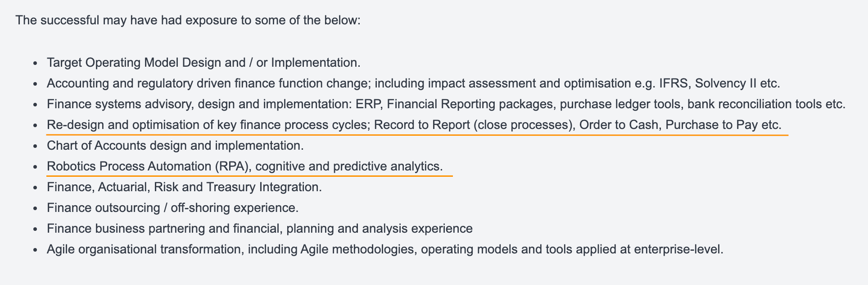Click the Agile organisational transformation bullet
This screenshot has width=868, height=285.
click(x=385, y=249)
